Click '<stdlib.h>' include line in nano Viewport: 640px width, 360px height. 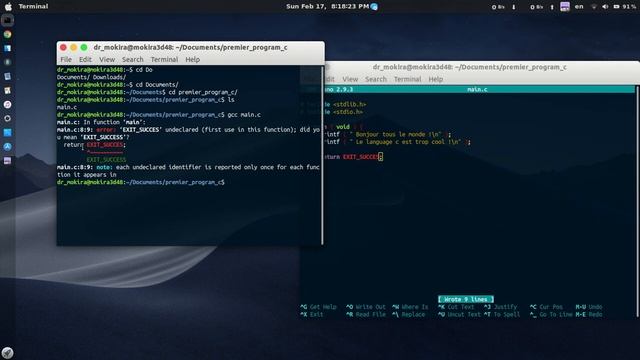point(349,104)
